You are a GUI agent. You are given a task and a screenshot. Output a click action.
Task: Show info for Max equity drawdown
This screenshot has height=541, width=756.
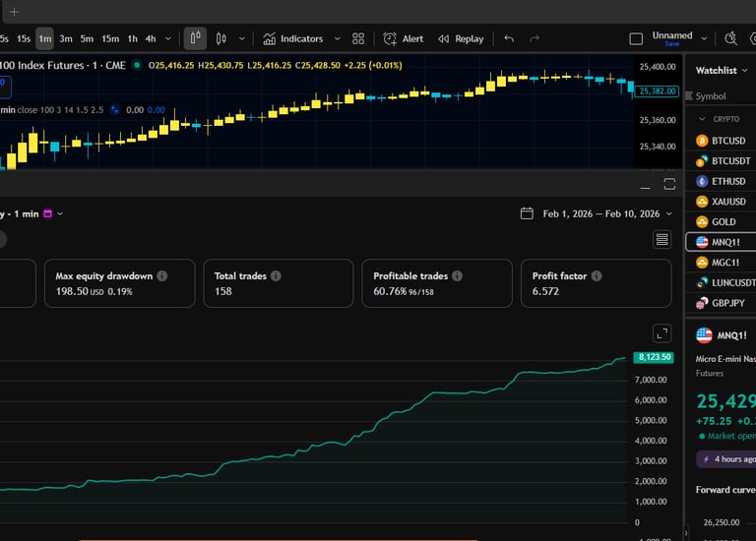click(x=162, y=276)
